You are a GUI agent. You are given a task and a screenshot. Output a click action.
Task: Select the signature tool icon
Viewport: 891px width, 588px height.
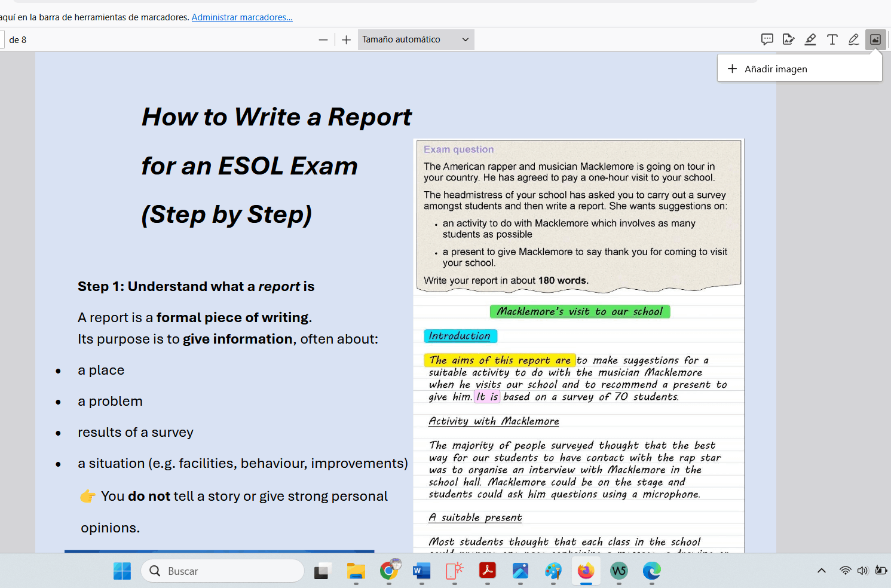[x=789, y=39]
